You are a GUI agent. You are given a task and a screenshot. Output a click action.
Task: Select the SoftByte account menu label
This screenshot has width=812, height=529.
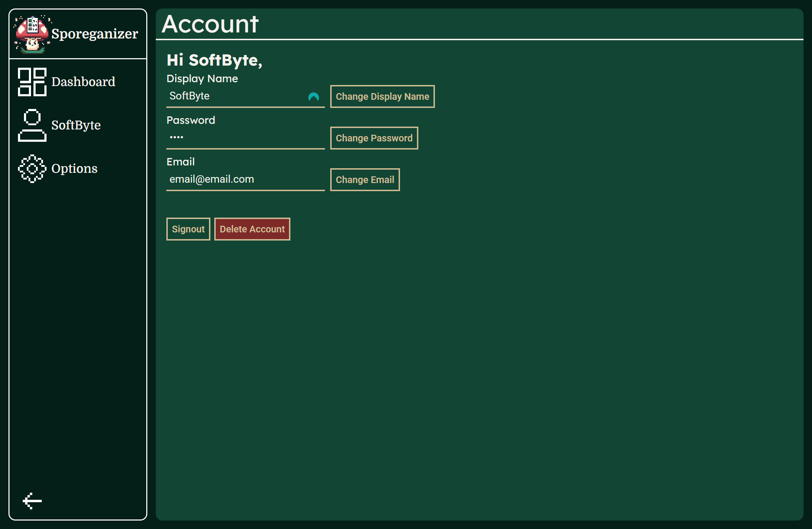click(x=76, y=125)
